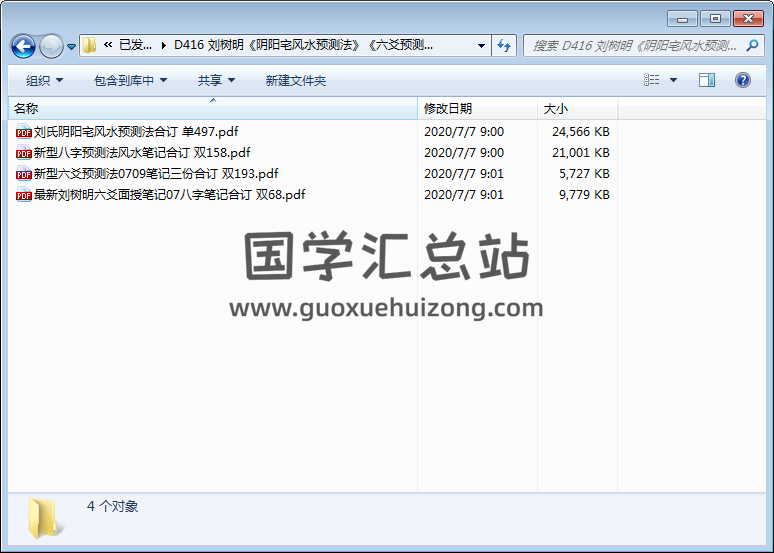Open the more view options dropdown
Screen dimensions: 774x553
[673, 80]
